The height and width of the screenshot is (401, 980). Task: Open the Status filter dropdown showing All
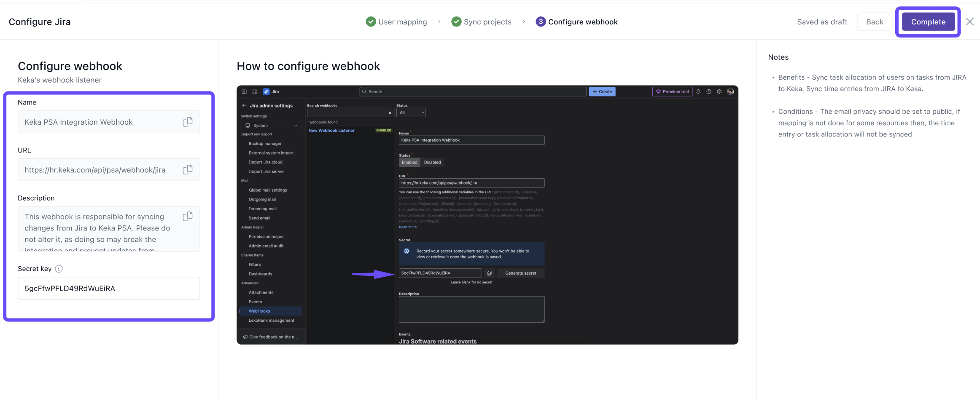pos(411,112)
